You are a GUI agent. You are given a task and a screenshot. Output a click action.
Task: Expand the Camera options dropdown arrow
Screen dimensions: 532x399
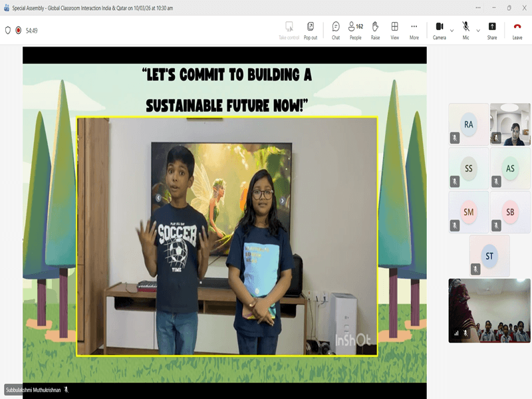coord(452,30)
